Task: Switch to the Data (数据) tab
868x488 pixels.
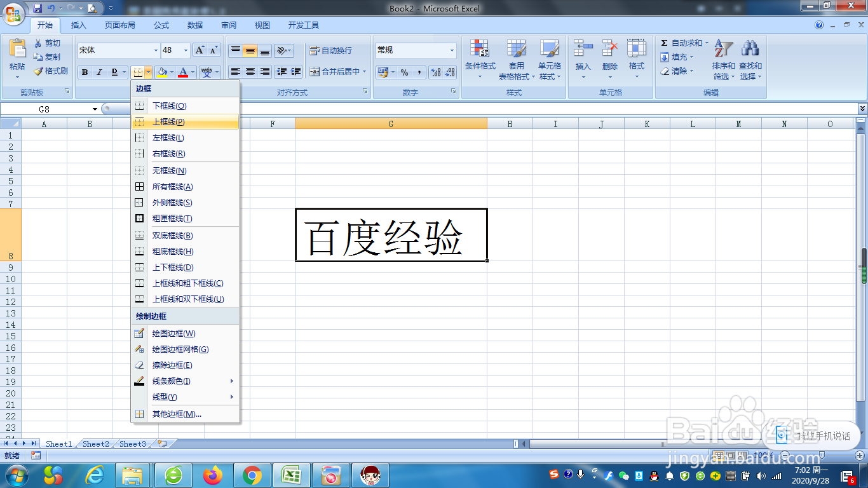Action: click(x=195, y=25)
